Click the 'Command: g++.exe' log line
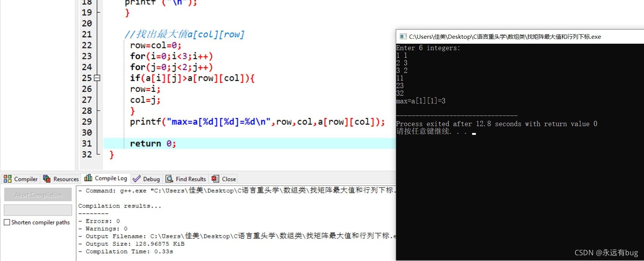644x261 pixels. (x=237, y=190)
